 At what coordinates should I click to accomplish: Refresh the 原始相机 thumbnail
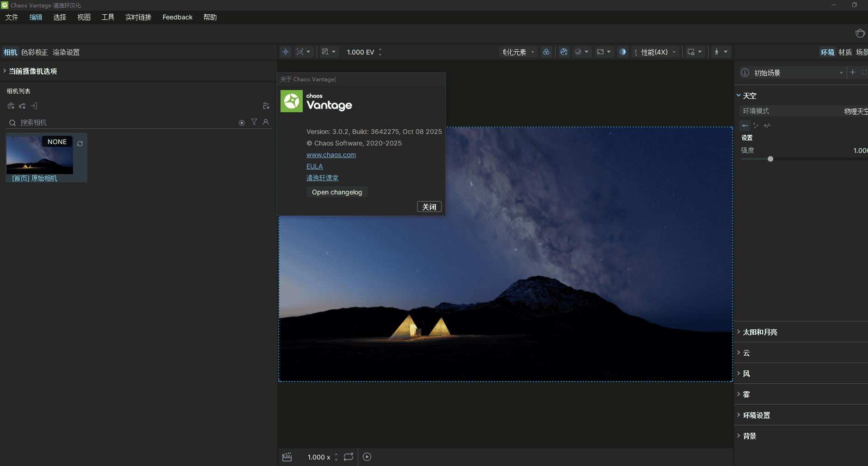80,144
